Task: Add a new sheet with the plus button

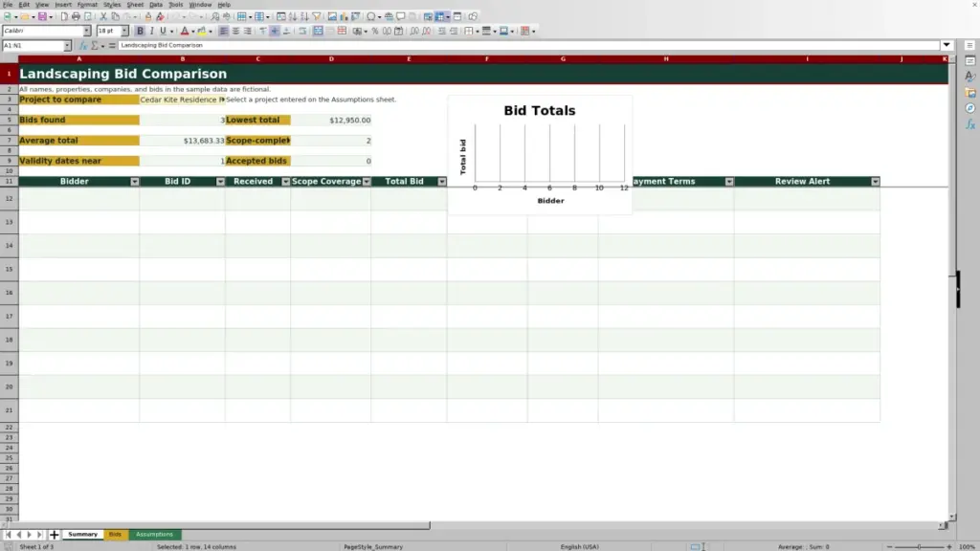Action: 54,534
